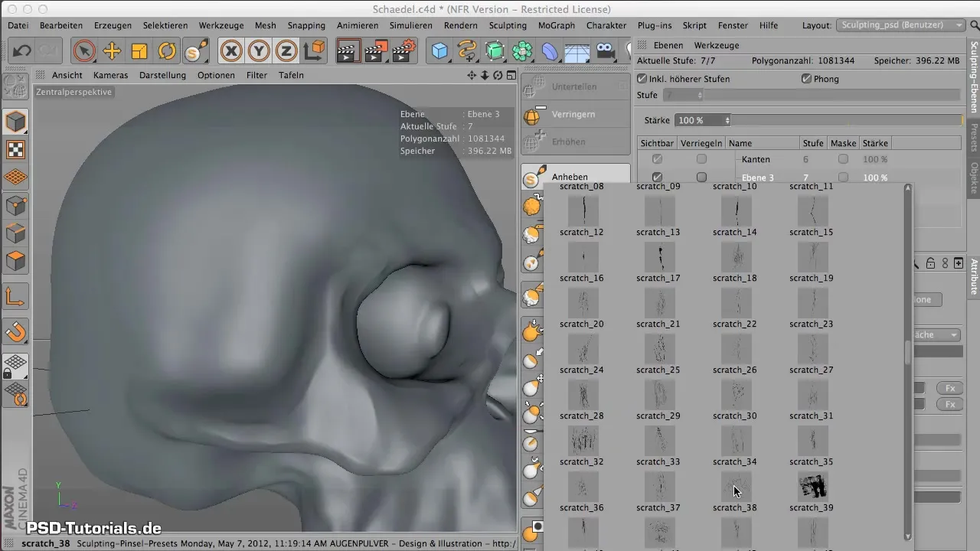This screenshot has height=551, width=980.
Task: Switch to texture mode checker icon
Action: (x=16, y=149)
